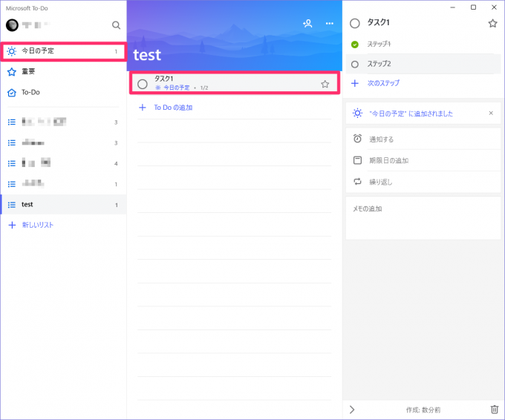
Task: Click the alarm clock reminder icon
Action: 357,138
